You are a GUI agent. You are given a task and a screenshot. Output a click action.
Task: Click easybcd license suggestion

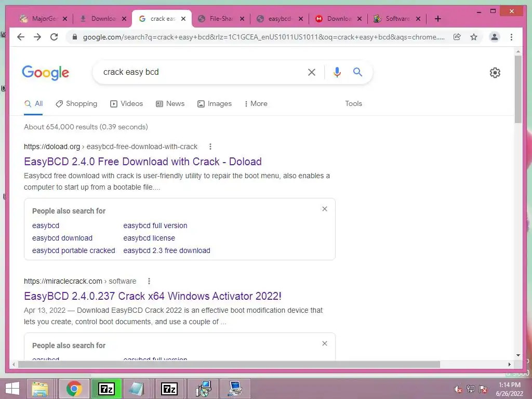click(x=149, y=238)
